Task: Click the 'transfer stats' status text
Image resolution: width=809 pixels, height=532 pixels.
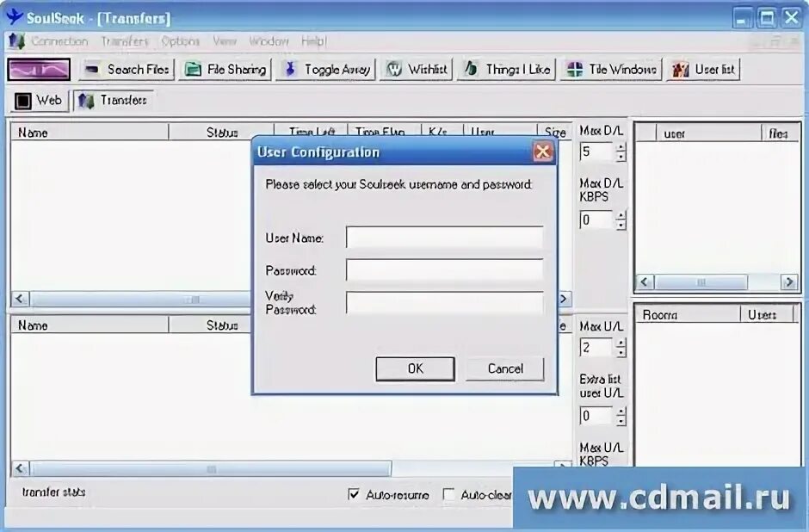Action: (53, 492)
